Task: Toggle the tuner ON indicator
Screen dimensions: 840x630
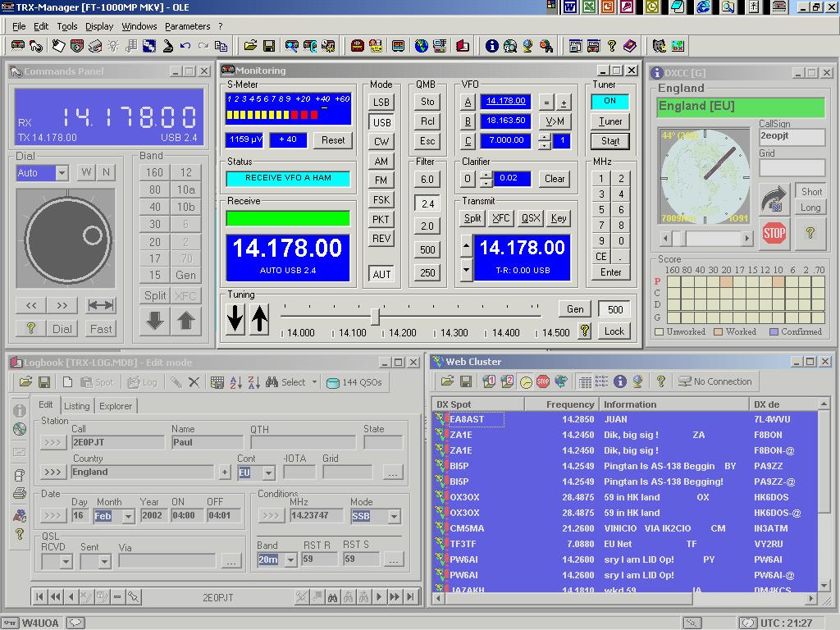Action: [609, 101]
